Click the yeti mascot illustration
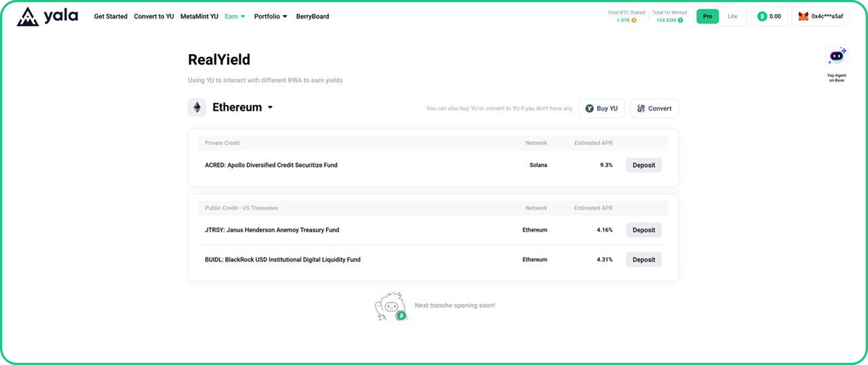 [x=391, y=306]
